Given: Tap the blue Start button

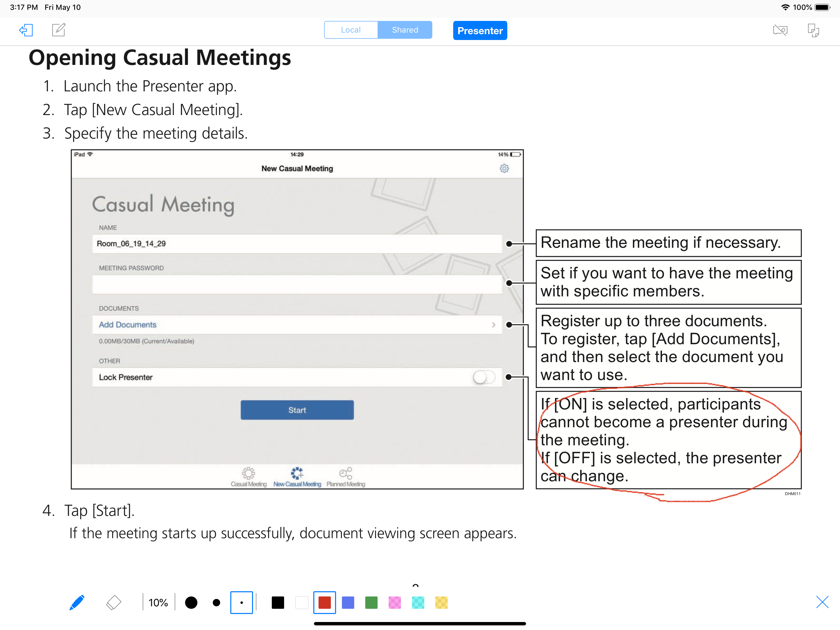Looking at the screenshot, I should tap(297, 410).
